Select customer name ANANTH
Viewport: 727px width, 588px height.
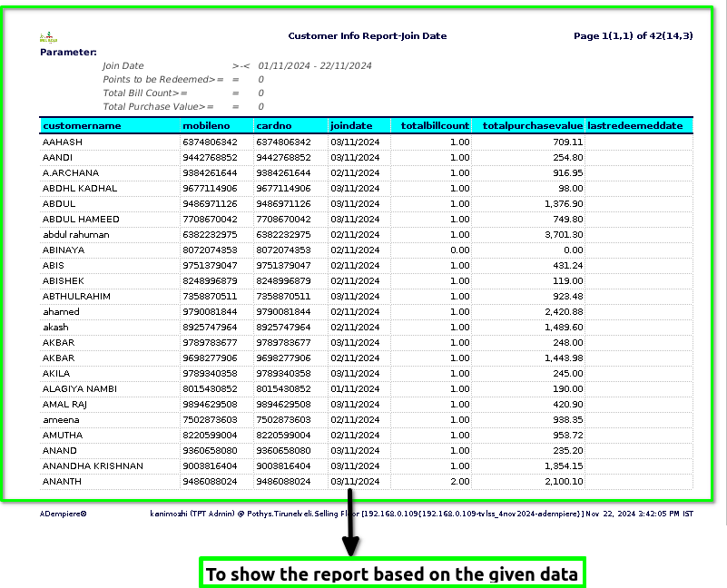coord(62,481)
